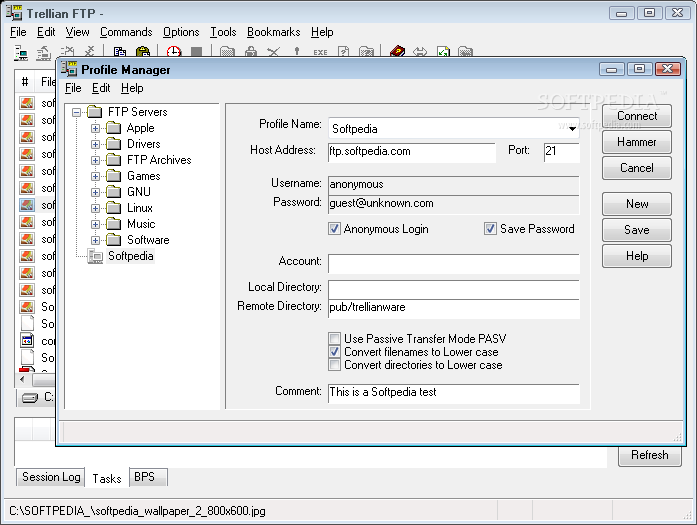Switch to the BPS tab
The width and height of the screenshot is (697, 525).
click(x=148, y=477)
